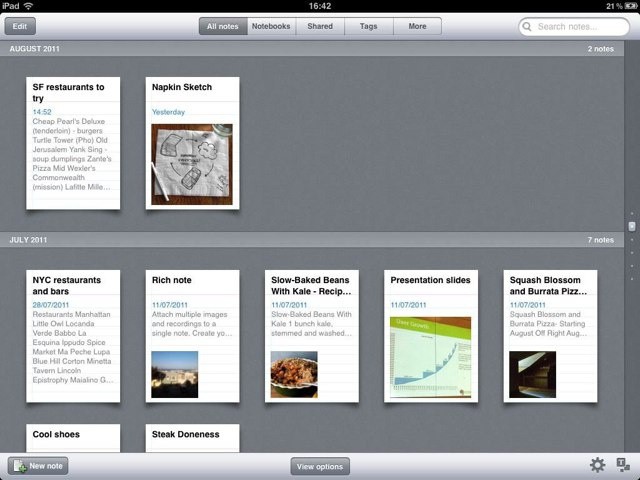
Task: Open the Presentation slides note
Action: [x=430, y=336]
